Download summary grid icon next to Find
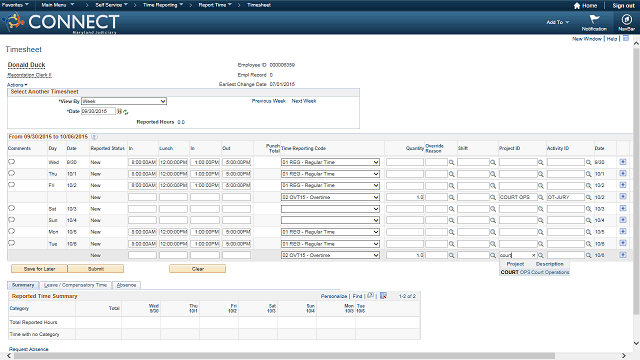The image size is (640, 360). pyautogui.click(x=383, y=296)
